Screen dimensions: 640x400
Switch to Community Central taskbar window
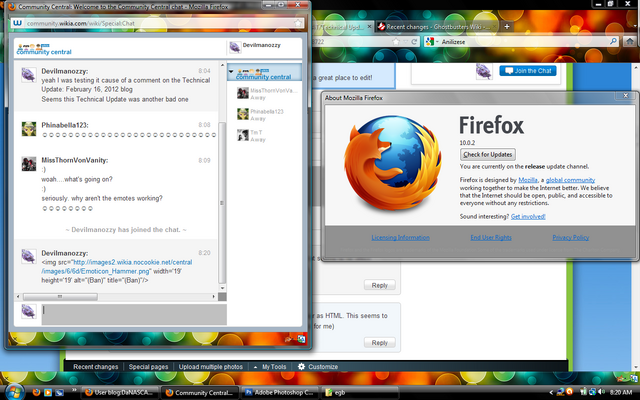tap(199, 393)
